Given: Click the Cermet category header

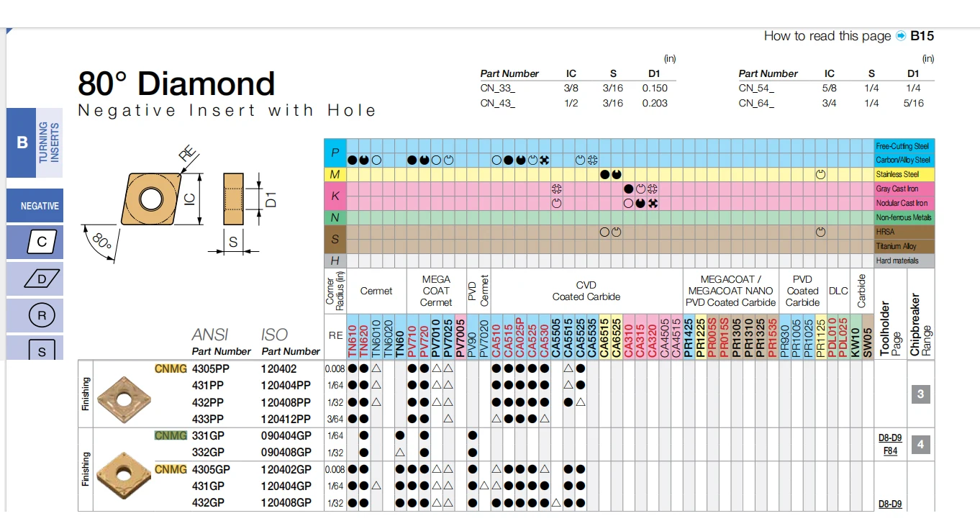Looking at the screenshot, I should (x=376, y=291).
